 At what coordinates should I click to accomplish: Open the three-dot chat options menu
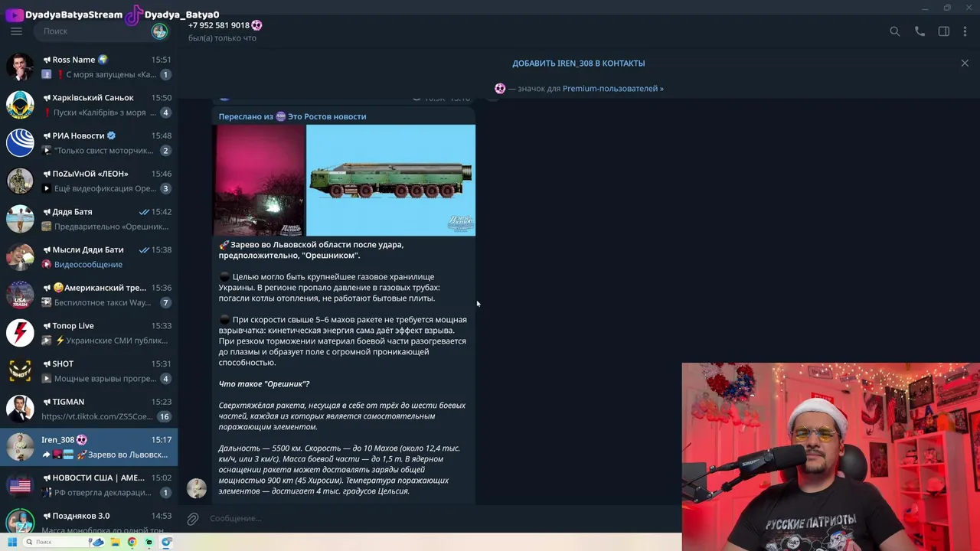point(965,31)
